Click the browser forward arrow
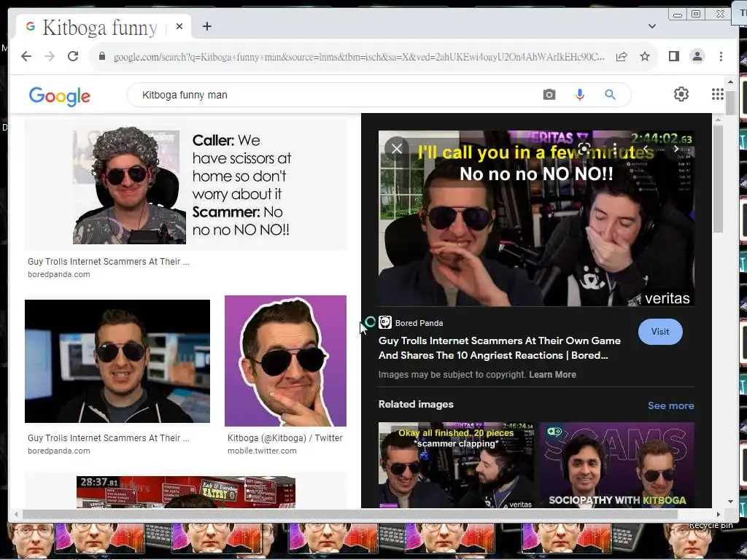Viewport: 747px width, 560px height. pyautogui.click(x=50, y=56)
